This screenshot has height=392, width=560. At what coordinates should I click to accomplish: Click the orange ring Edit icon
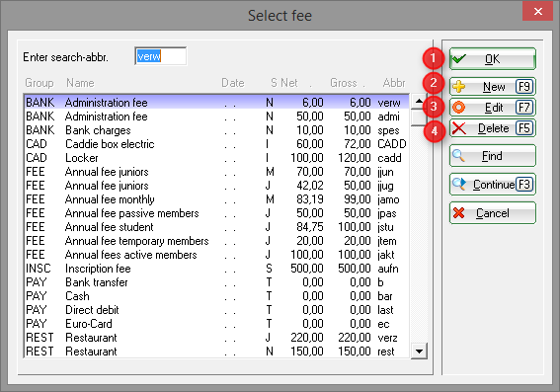(x=459, y=107)
